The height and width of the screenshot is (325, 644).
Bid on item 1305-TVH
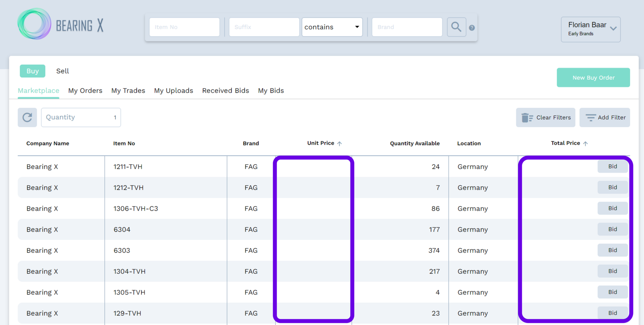coord(612,292)
